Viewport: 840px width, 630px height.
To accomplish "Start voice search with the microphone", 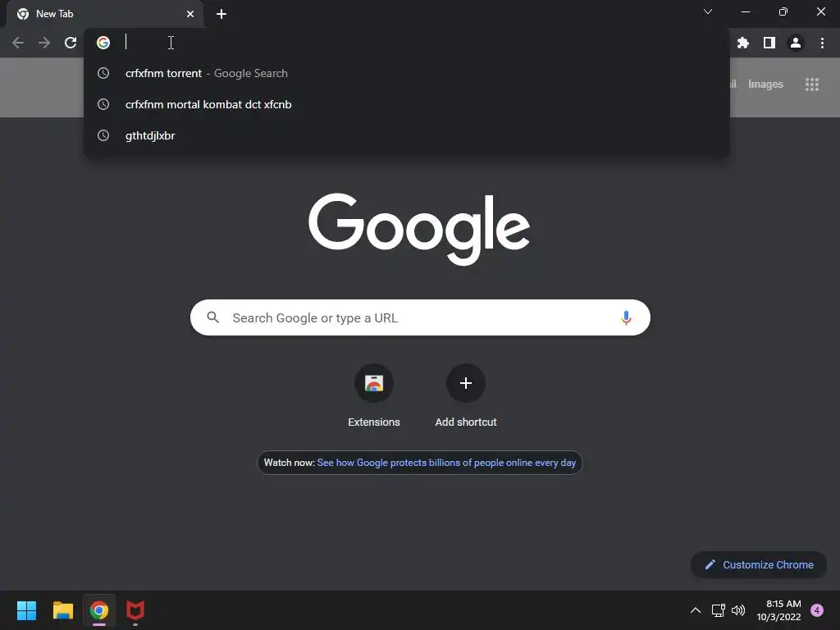I will coord(626,317).
